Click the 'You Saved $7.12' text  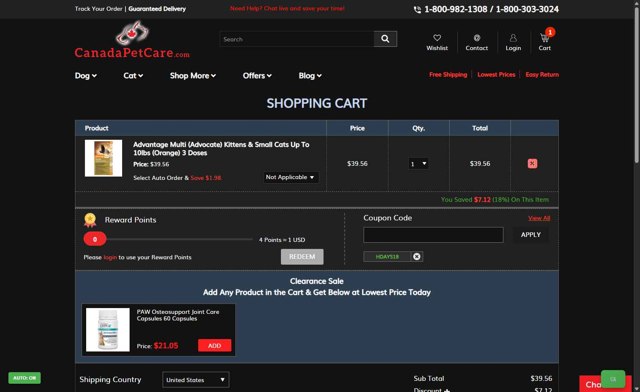tap(495, 200)
